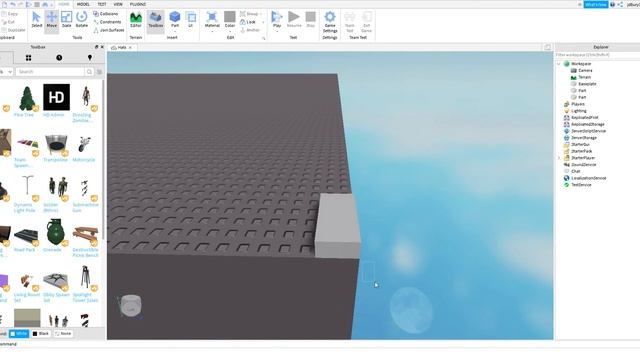This screenshot has width=640, height=360.
Task: Select the Hats document tab
Action: coord(122,48)
